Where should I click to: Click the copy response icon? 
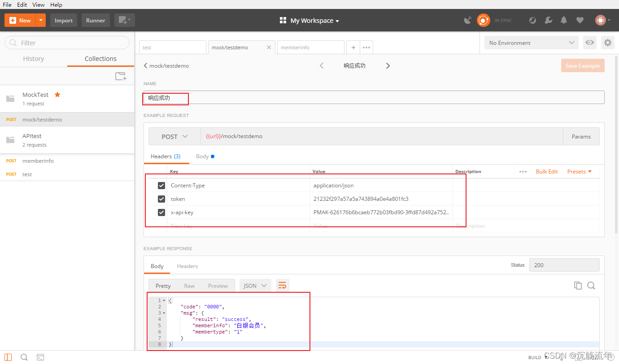point(578,286)
